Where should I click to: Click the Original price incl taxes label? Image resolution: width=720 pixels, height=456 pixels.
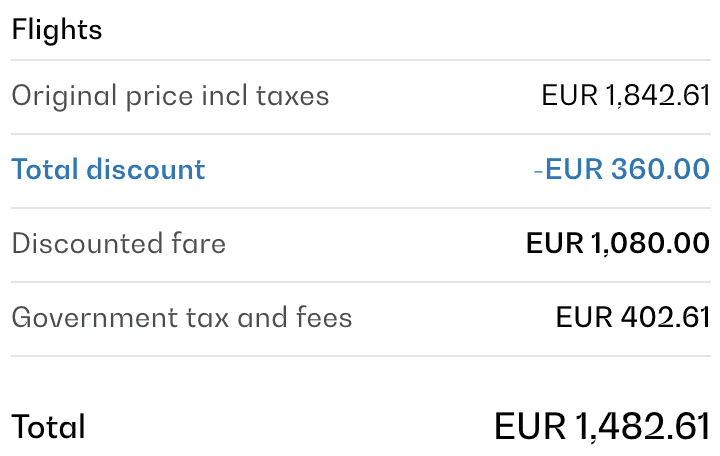pos(170,96)
